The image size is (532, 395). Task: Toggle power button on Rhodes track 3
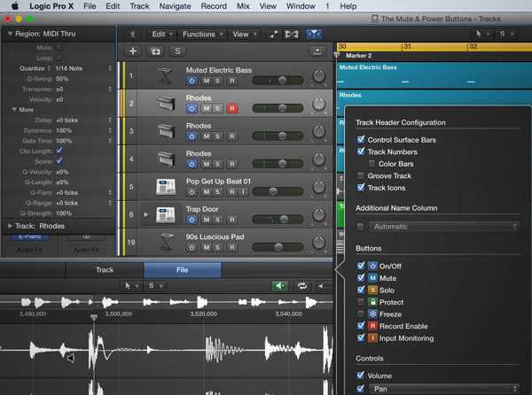pyautogui.click(x=192, y=136)
